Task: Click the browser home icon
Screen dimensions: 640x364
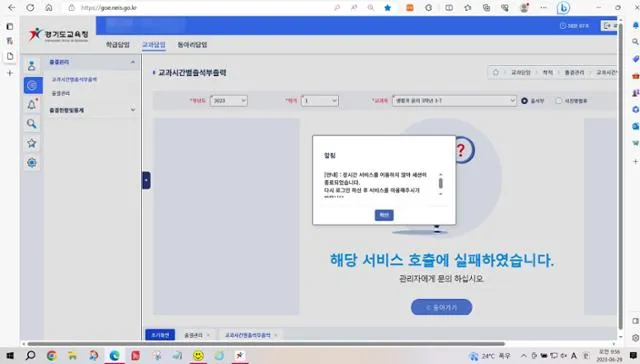Action: coord(49,8)
